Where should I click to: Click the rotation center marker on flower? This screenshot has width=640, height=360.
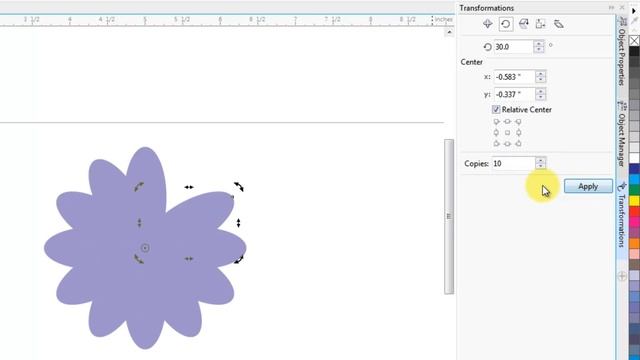click(x=145, y=248)
